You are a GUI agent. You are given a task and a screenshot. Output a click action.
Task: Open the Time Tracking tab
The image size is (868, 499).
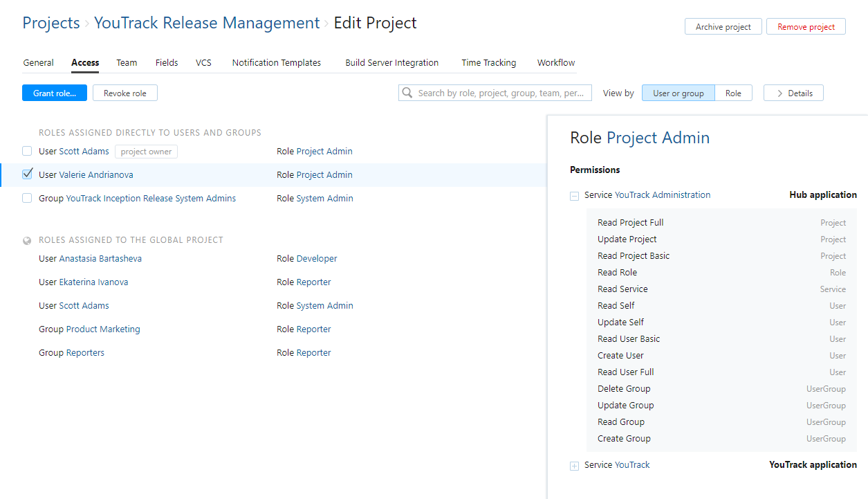pos(488,63)
